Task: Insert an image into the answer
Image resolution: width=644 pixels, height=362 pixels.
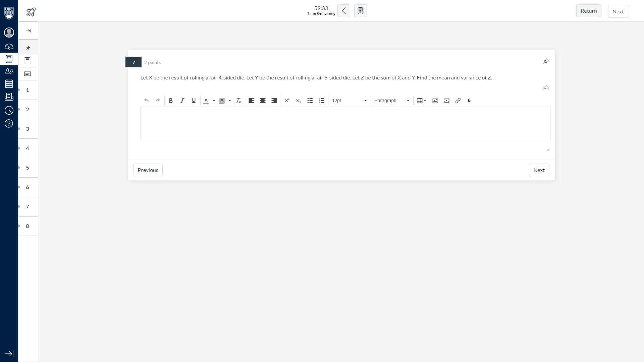Action: point(435,101)
